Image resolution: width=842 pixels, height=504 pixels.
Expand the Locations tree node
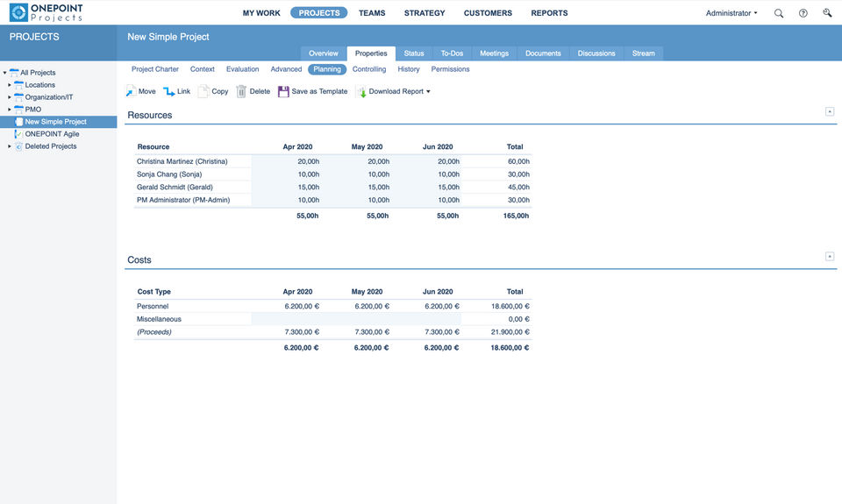coord(10,85)
